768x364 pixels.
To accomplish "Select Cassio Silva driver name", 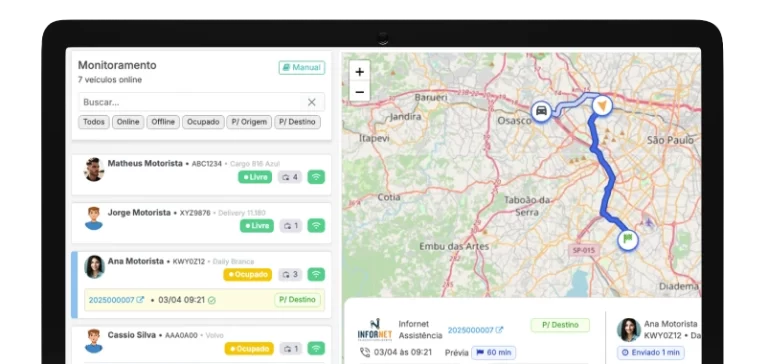I will [x=132, y=335].
